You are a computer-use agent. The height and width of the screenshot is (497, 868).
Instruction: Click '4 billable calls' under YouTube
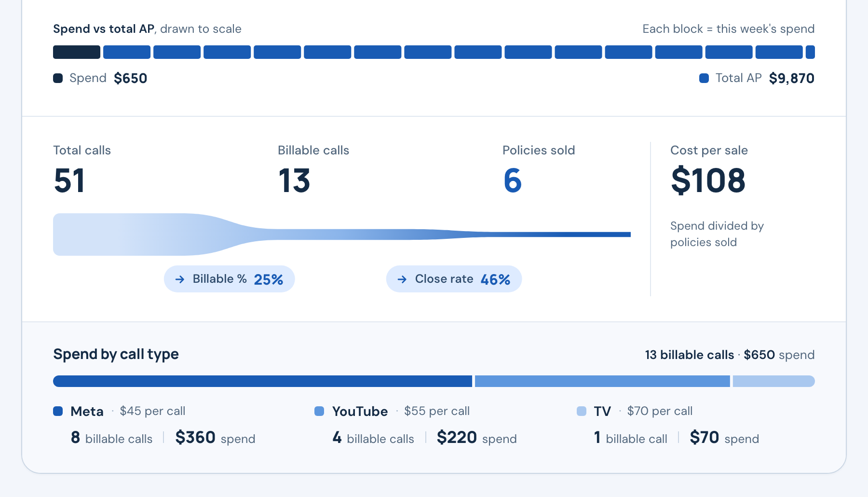coord(373,438)
